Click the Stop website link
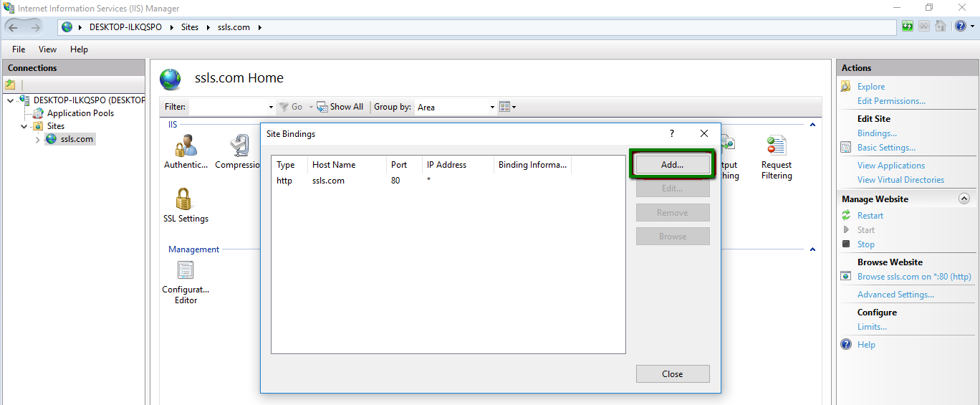 866,244
